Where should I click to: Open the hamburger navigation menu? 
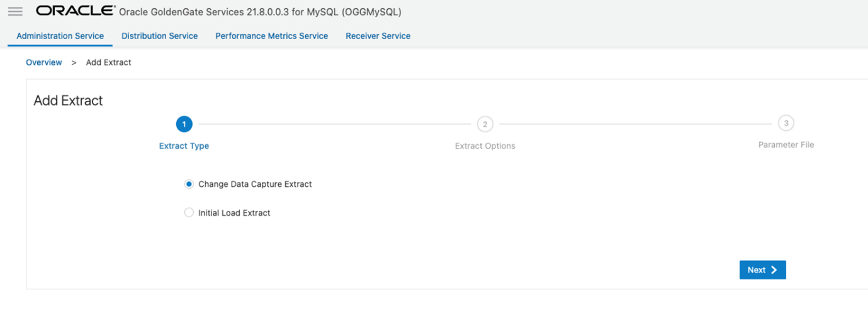(x=15, y=12)
